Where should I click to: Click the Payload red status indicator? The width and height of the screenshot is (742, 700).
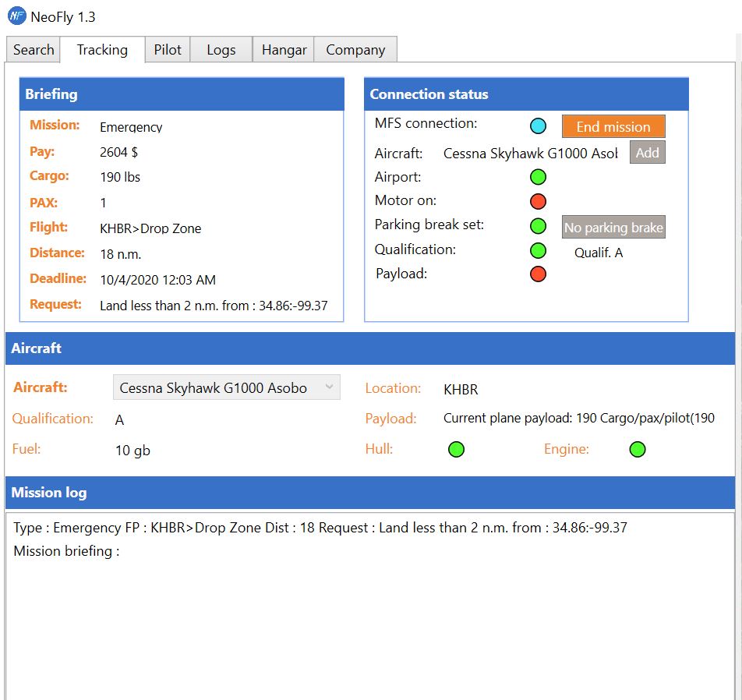[x=538, y=274]
